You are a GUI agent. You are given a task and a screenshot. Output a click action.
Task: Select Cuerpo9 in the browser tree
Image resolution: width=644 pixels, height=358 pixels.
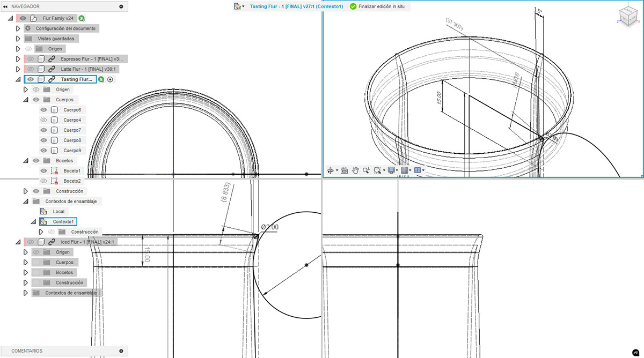tap(72, 150)
